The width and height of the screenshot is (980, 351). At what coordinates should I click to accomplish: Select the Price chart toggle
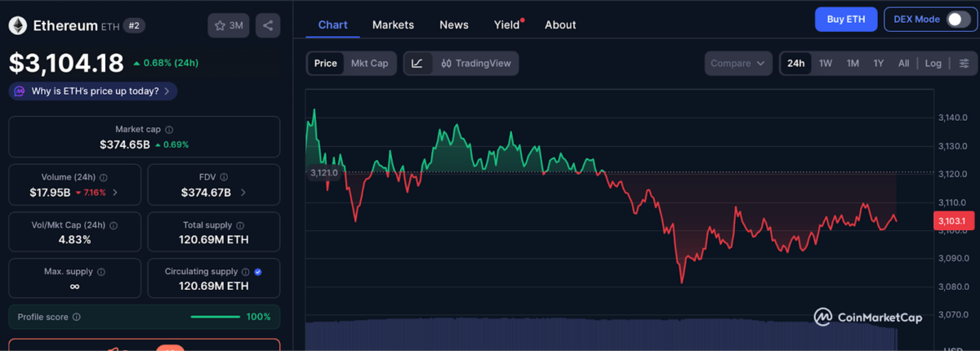coord(325,63)
